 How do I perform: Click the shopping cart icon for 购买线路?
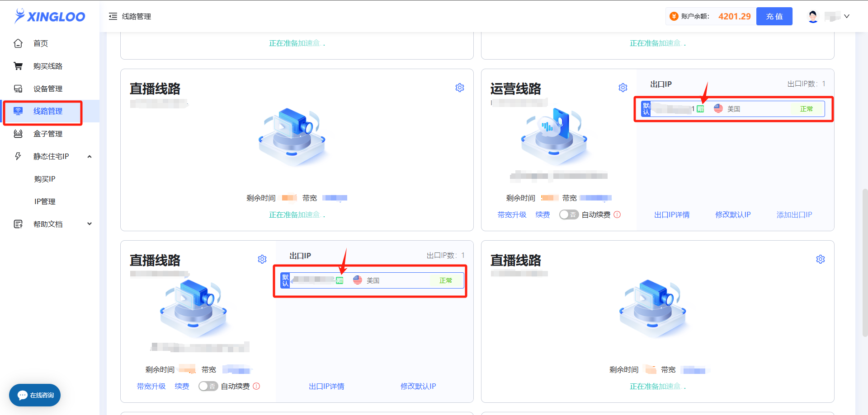(18, 66)
